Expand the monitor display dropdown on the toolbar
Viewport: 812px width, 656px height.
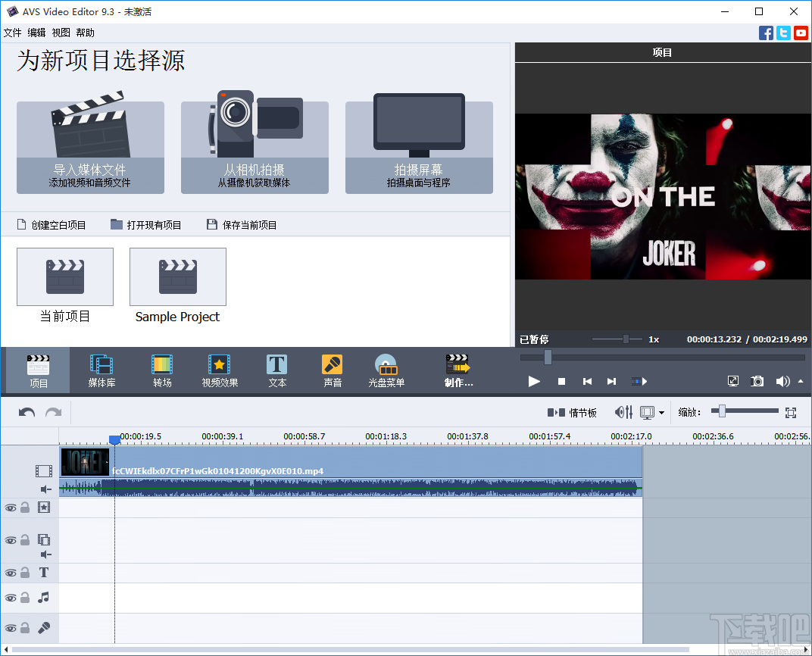661,412
